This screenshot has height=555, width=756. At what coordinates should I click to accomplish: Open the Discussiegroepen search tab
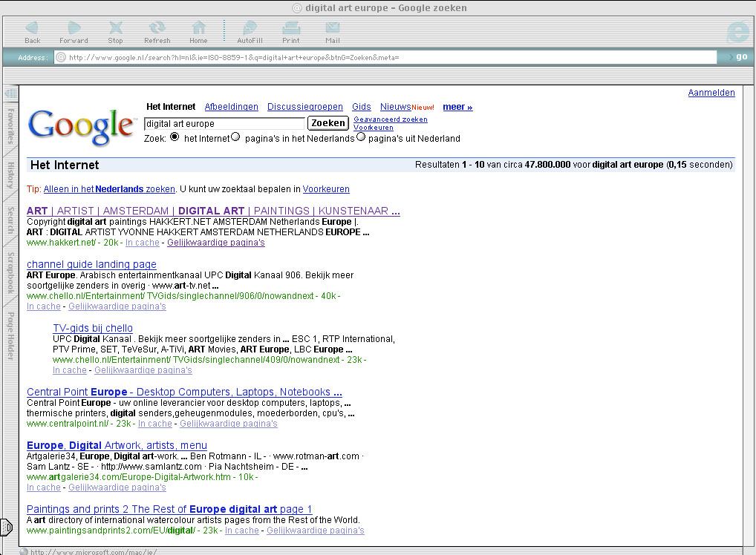click(x=305, y=107)
